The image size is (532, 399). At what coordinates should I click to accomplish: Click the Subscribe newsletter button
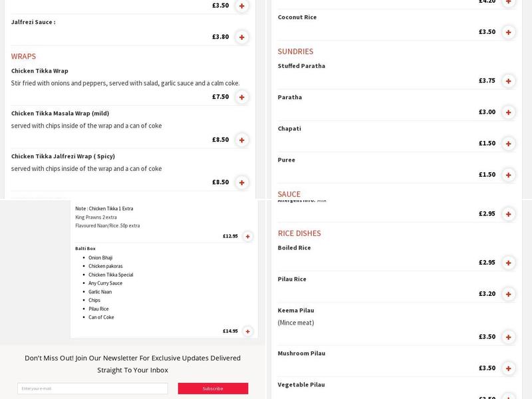point(213,388)
